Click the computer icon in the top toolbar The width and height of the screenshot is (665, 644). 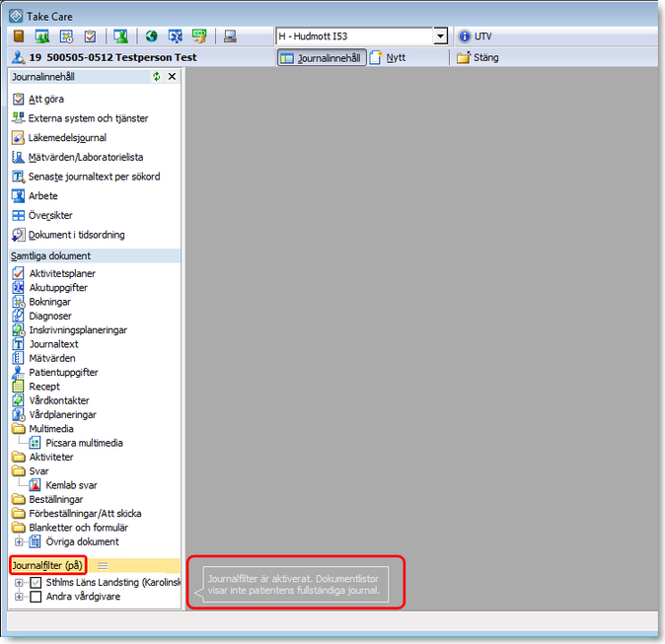click(x=230, y=36)
